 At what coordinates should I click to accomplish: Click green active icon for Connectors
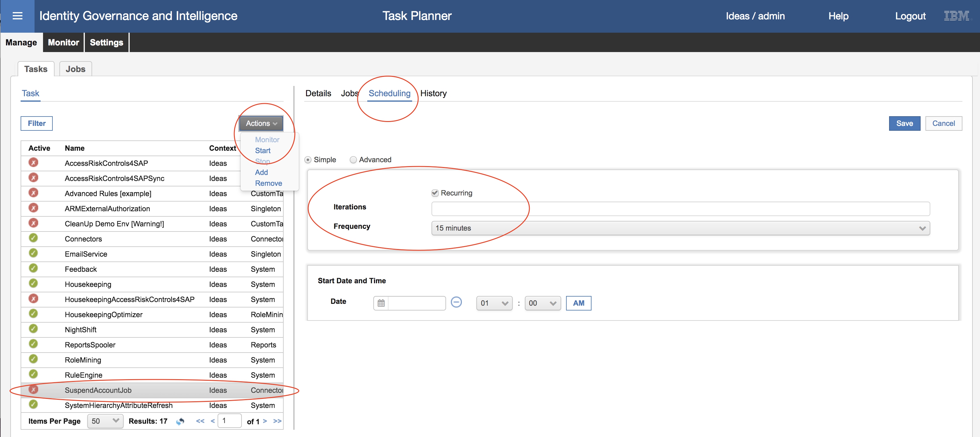coord(33,238)
